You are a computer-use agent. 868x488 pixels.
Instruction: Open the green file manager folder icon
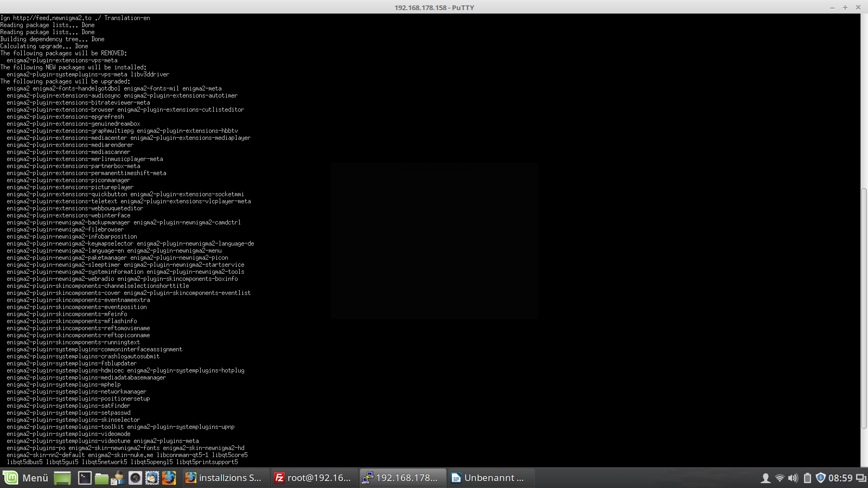101,478
